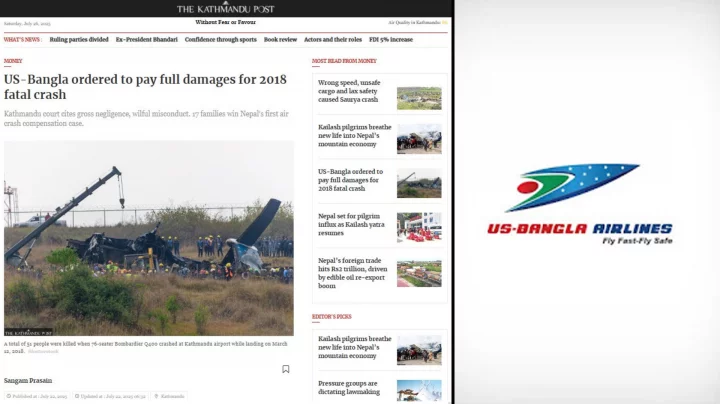Open 'Pressure groups are dictating lawmaking' article

pyautogui.click(x=350, y=388)
